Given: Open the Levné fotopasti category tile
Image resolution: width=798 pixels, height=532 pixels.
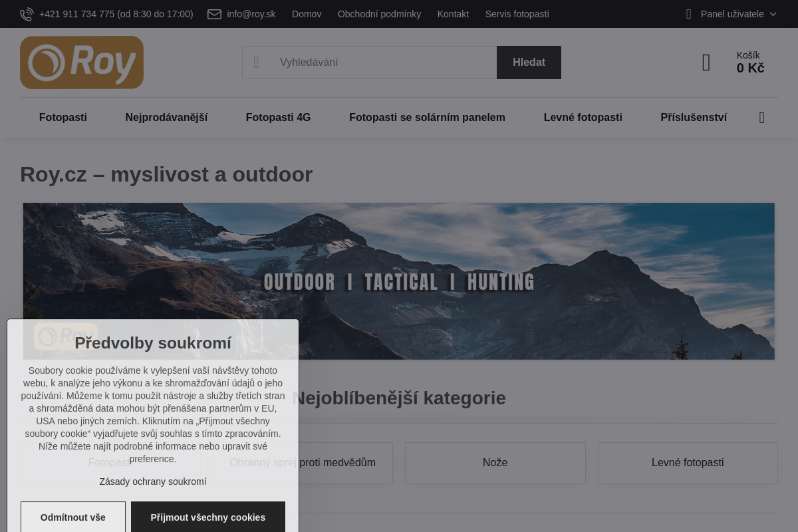Looking at the screenshot, I should coord(688,463).
